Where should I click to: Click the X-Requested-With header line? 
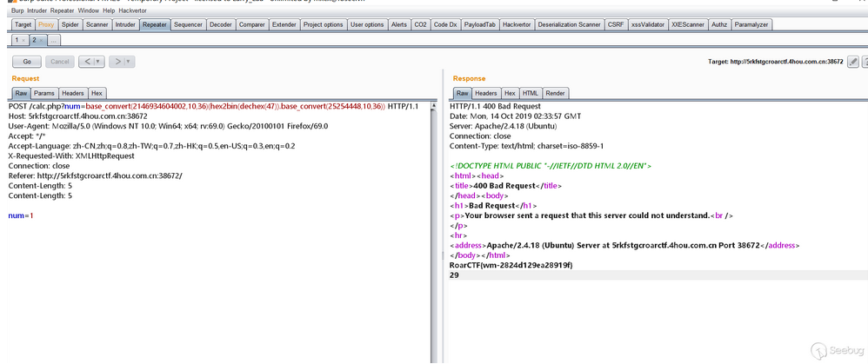tap(71, 156)
